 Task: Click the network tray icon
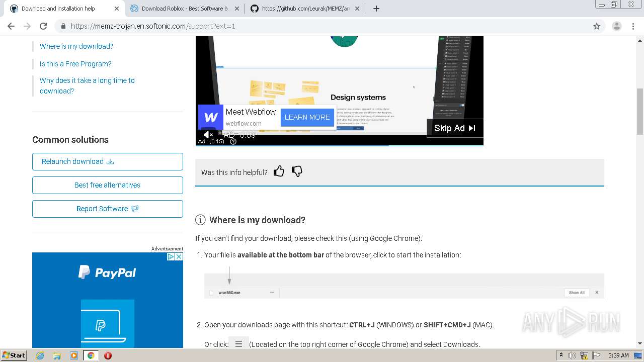point(584,355)
